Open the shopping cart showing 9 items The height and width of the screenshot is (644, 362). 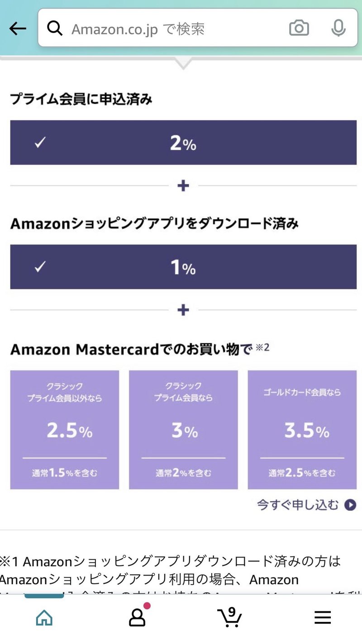(x=230, y=618)
